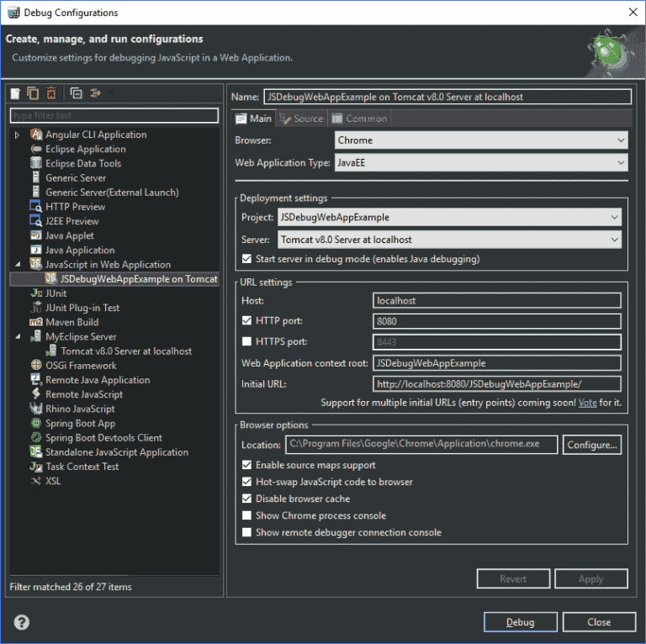The height and width of the screenshot is (644, 646).
Task: Open the Browser dropdown showing Chrome
Action: [481, 140]
